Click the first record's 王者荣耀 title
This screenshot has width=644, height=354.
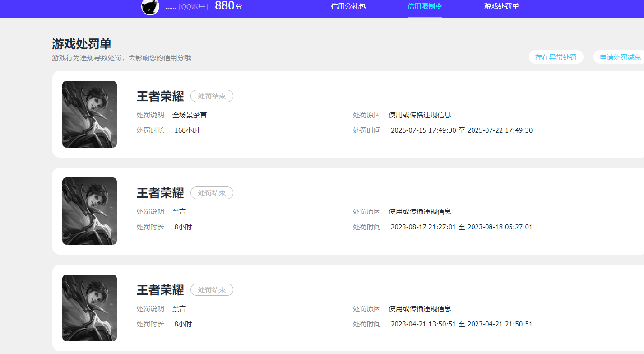[x=160, y=96]
